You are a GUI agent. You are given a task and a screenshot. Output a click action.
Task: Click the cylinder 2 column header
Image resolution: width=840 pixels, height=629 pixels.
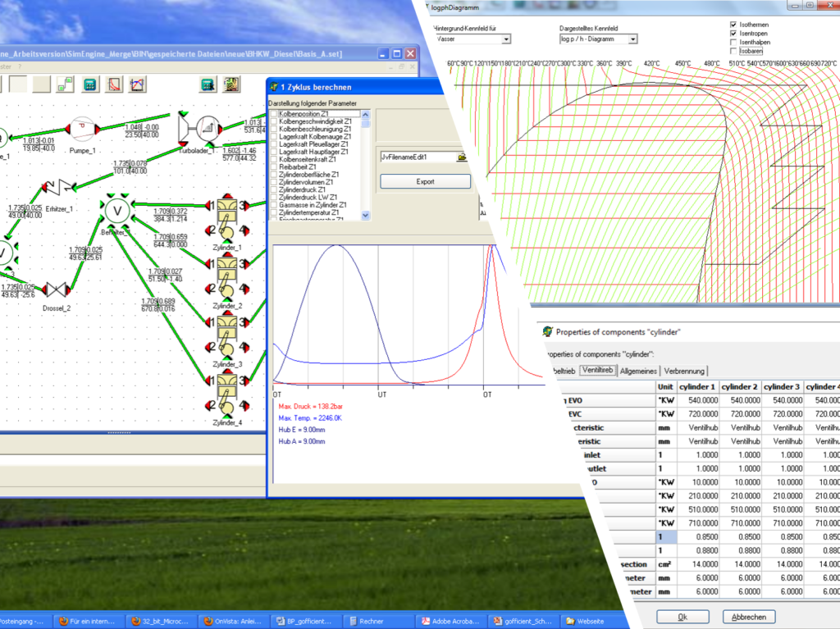(x=739, y=387)
